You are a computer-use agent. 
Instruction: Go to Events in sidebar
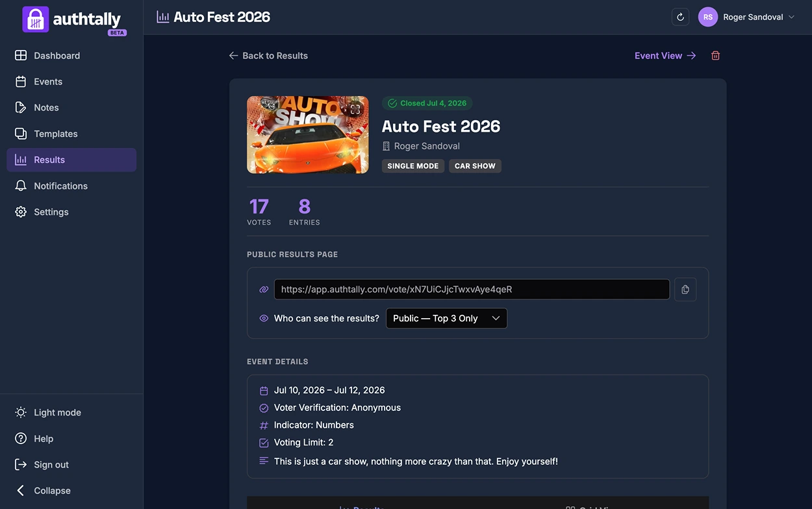click(x=71, y=82)
